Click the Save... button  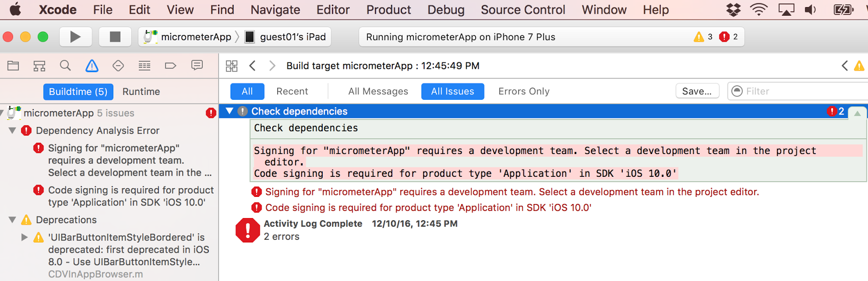[697, 91]
